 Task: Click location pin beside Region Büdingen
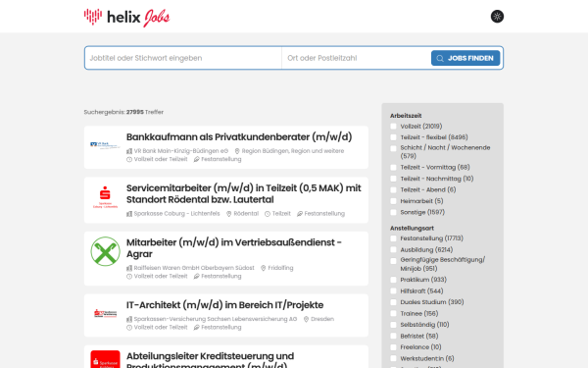pos(237,151)
